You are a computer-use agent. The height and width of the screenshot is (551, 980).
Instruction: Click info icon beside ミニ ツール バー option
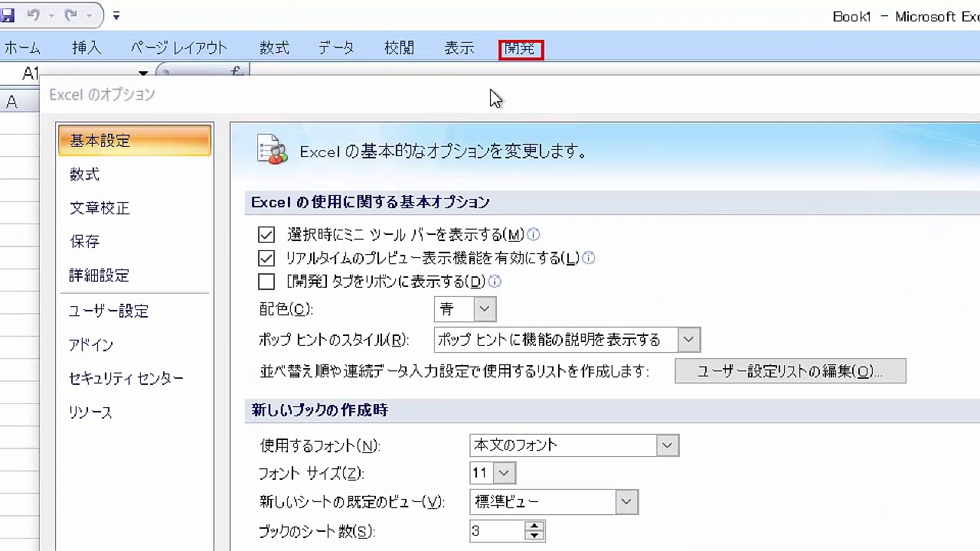pyautogui.click(x=534, y=235)
